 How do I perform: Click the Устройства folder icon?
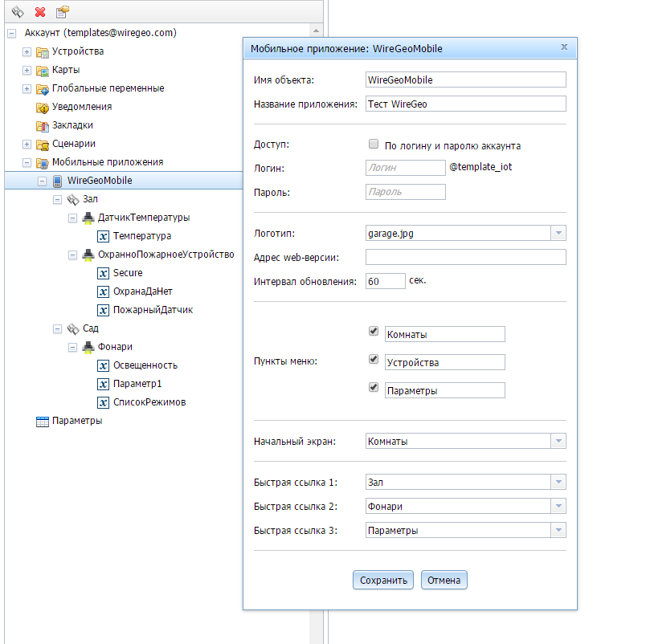(43, 52)
